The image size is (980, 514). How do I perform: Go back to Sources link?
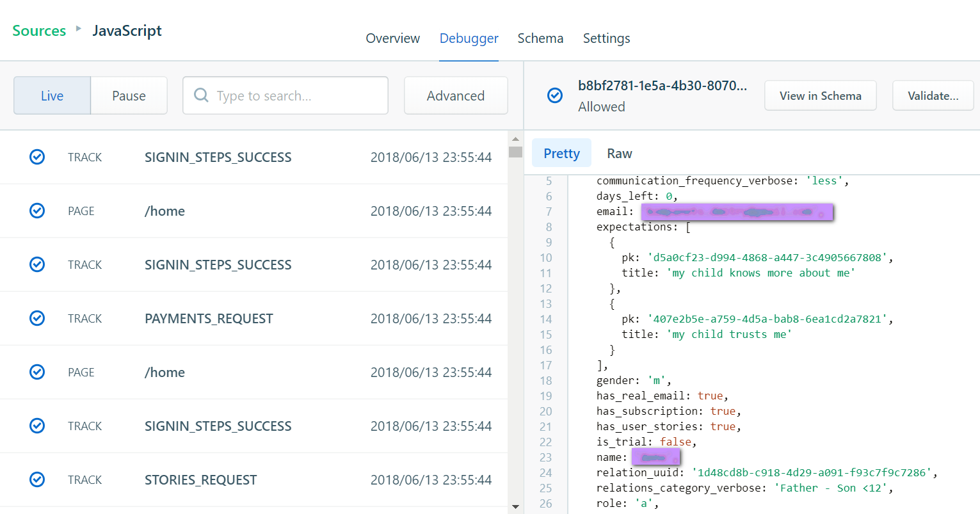(39, 31)
